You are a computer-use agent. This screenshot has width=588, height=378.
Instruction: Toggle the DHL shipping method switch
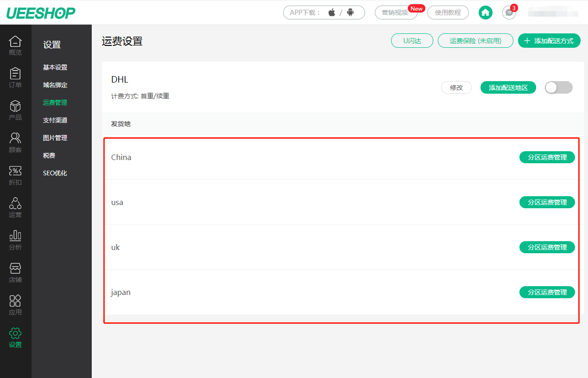coord(559,88)
